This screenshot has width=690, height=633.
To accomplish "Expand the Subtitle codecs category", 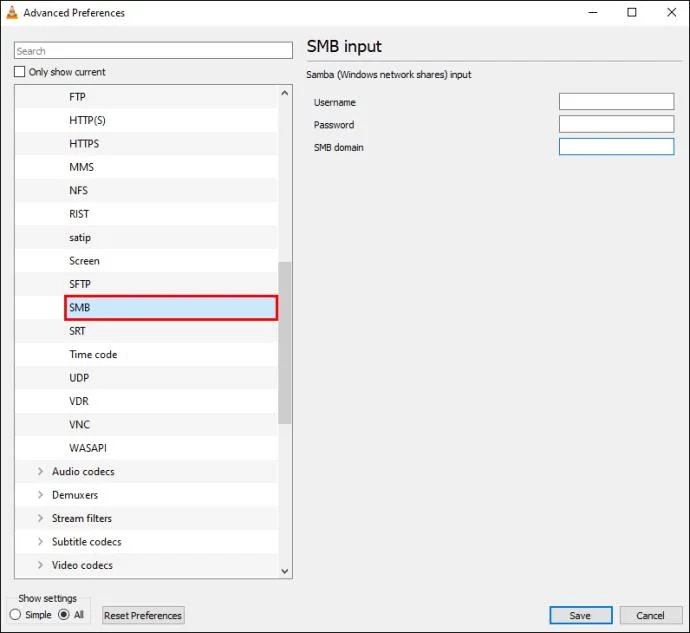I will coord(40,541).
